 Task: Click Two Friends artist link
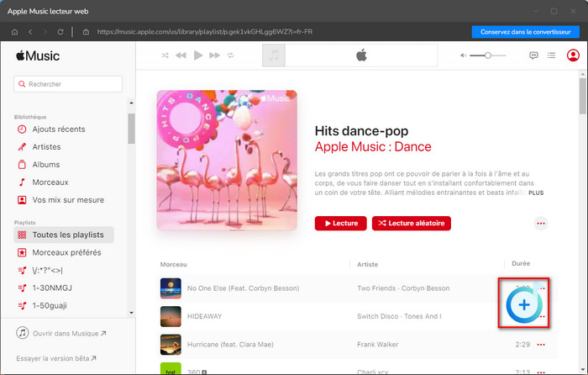click(x=376, y=288)
